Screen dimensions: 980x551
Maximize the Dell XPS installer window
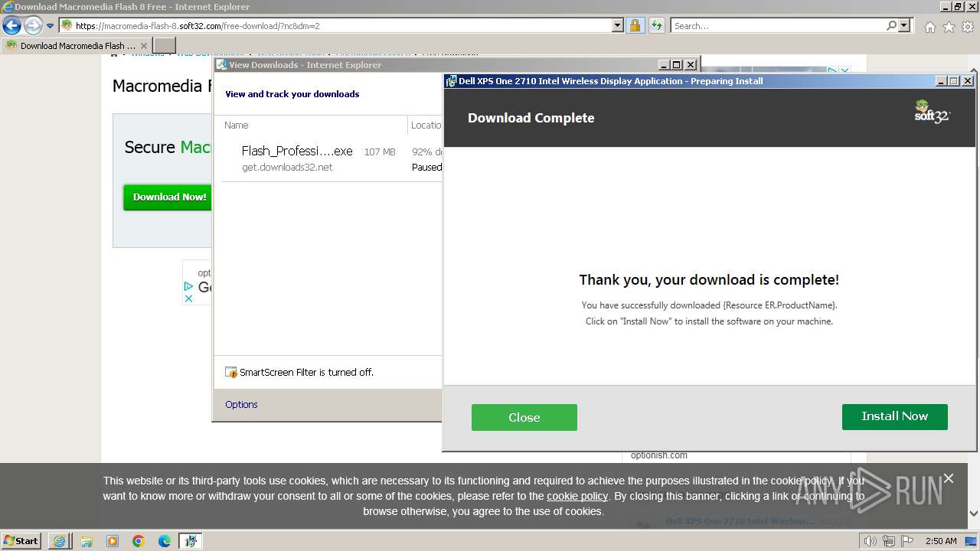[954, 81]
